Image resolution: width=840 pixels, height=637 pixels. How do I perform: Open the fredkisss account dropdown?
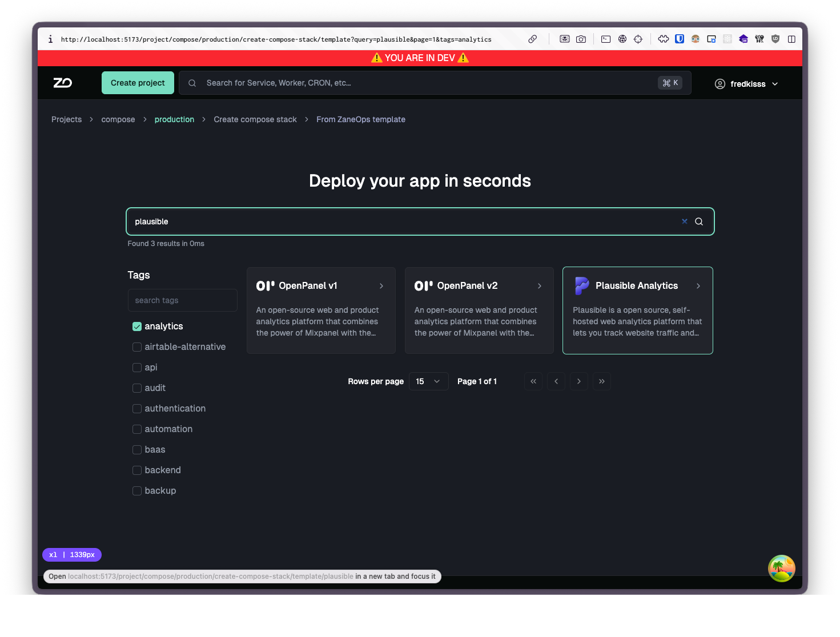(x=747, y=84)
